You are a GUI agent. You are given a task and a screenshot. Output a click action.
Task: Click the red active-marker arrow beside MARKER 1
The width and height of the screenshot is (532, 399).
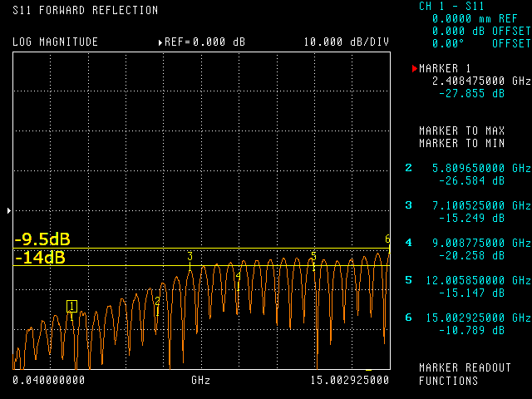[x=415, y=69]
